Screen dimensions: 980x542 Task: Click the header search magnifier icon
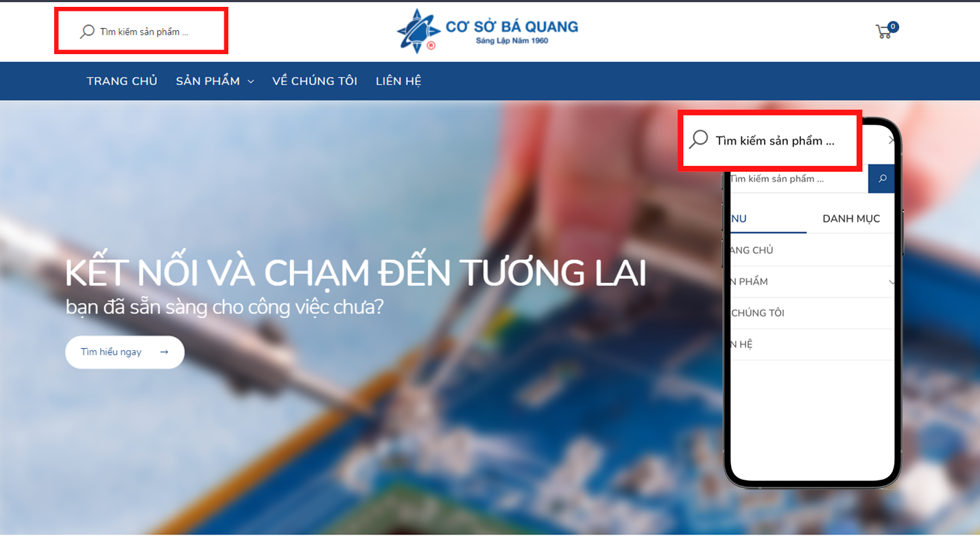tap(87, 32)
